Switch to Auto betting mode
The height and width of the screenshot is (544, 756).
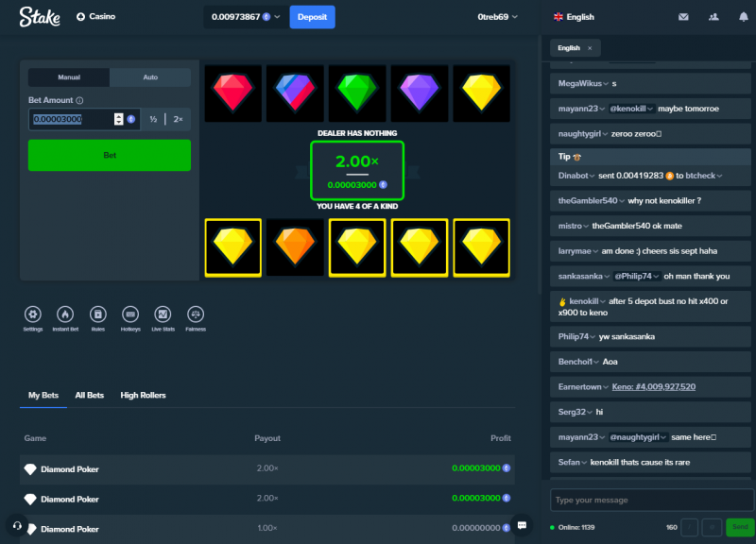coord(150,77)
